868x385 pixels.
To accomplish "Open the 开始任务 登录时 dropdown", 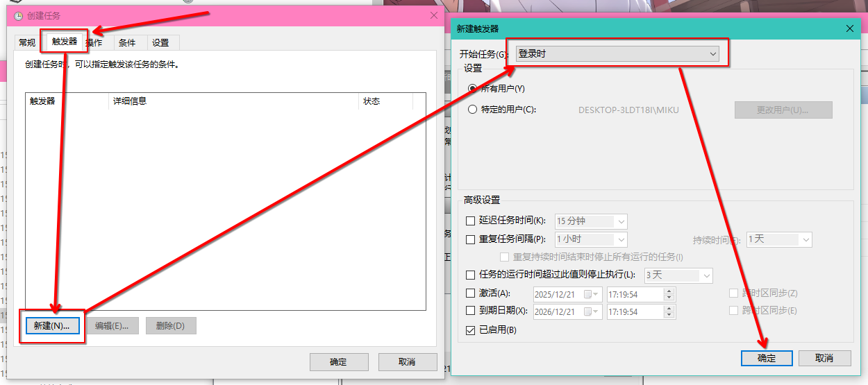I will (617, 53).
